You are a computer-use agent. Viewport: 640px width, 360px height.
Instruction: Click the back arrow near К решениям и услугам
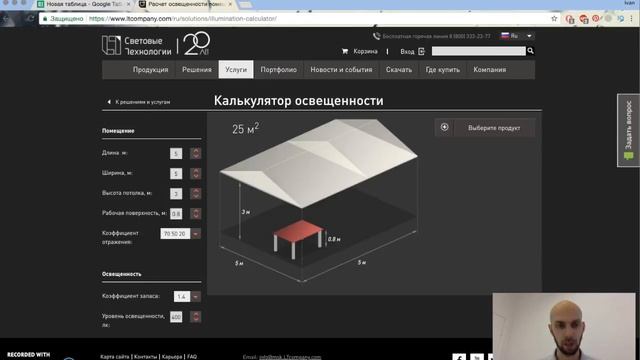point(109,102)
